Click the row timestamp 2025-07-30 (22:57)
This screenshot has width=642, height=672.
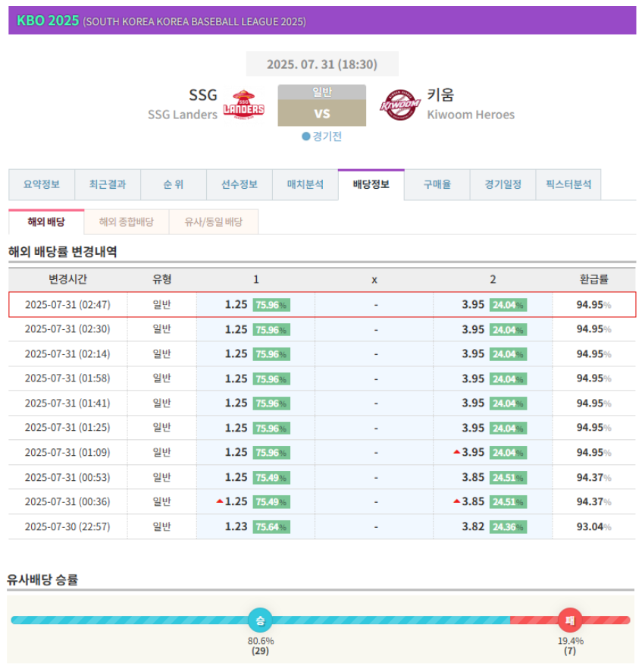67,526
